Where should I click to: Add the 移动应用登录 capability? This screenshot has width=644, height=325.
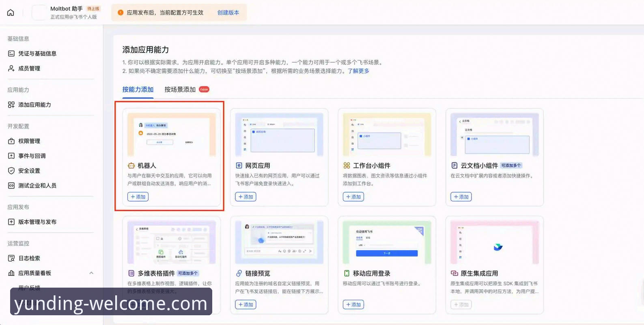(x=353, y=305)
